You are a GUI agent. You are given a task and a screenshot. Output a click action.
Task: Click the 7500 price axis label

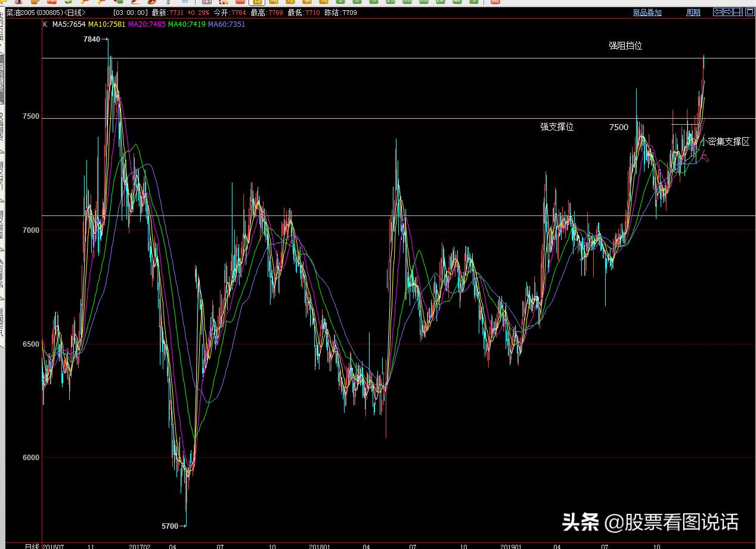click(32, 116)
